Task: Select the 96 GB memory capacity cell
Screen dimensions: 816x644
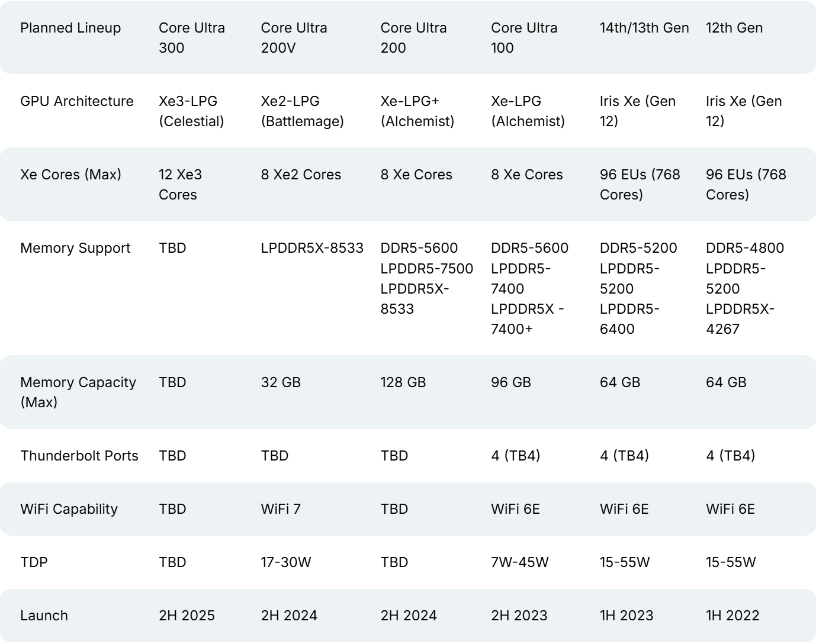Action: [x=510, y=382]
